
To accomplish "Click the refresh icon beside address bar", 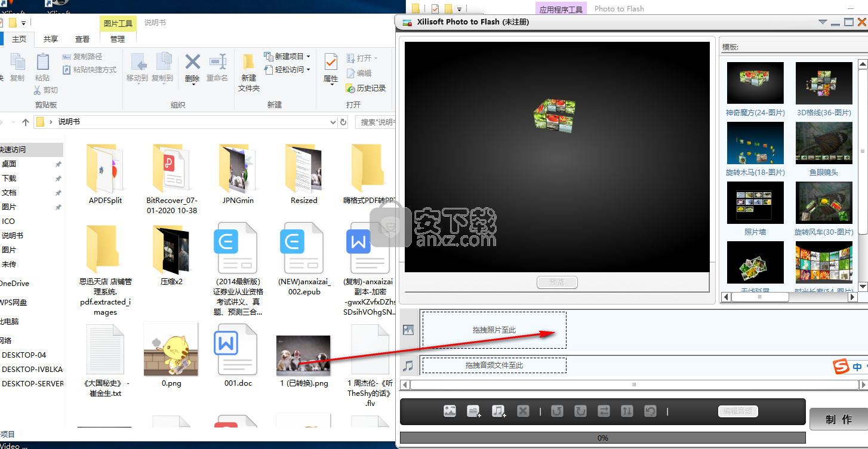I will [x=343, y=122].
